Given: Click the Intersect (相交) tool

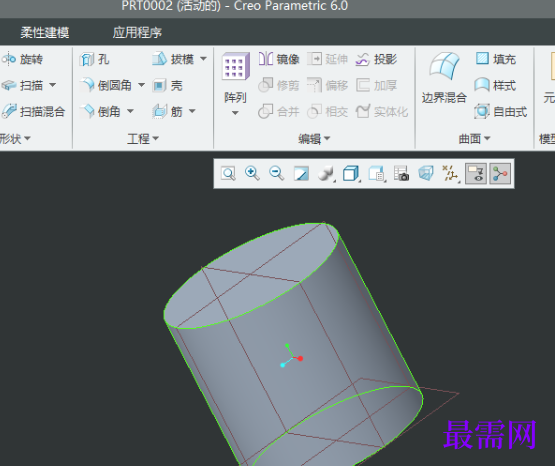Looking at the screenshot, I should coord(327,111).
